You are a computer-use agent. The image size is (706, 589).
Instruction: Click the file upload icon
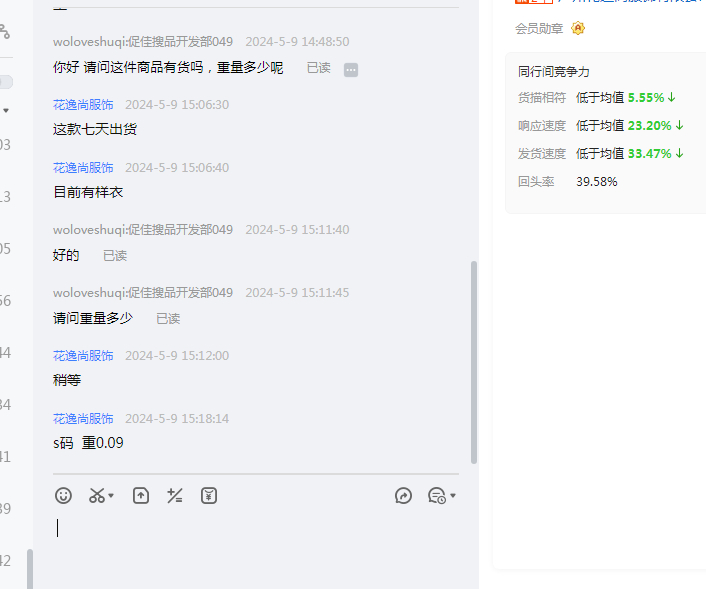pyautogui.click(x=141, y=495)
